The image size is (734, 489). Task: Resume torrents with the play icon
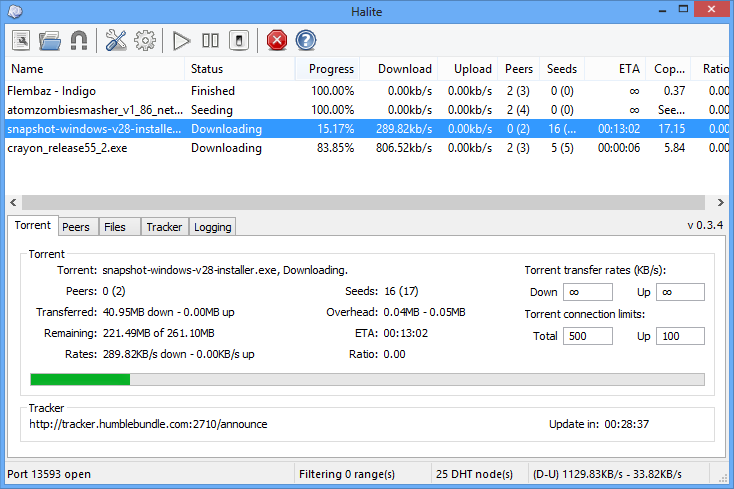181,40
